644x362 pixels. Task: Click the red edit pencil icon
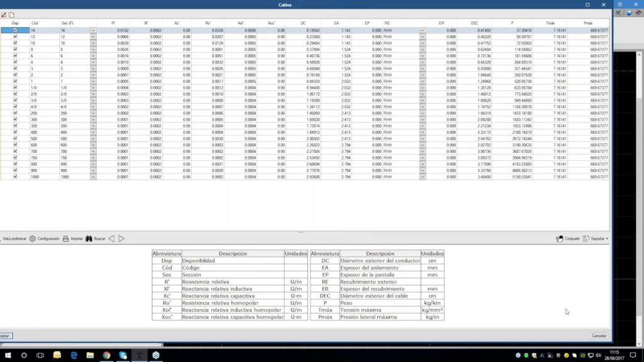pyautogui.click(x=4, y=14)
